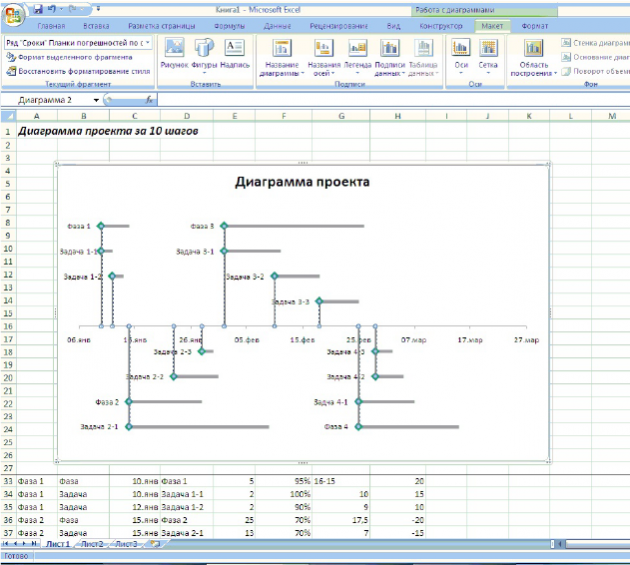Viewport: 630px width, 565px height.
Task: Open the Вид tab
Action: point(393,26)
